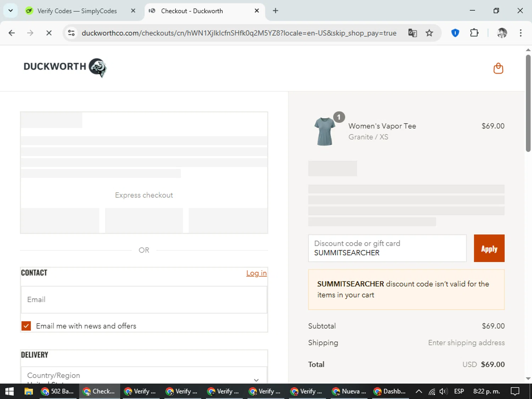Screen dimensions: 532x399
Task: Stop page loading with the X button
Action: (x=49, y=33)
